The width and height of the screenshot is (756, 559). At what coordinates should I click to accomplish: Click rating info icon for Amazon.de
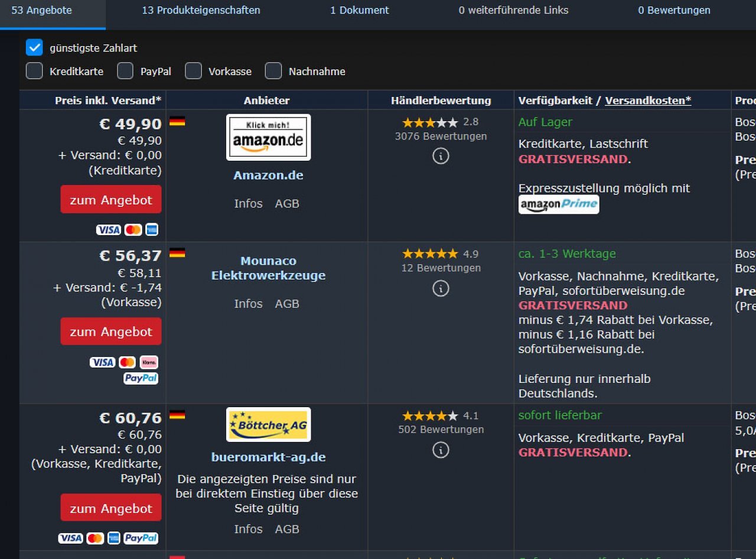coord(441,156)
